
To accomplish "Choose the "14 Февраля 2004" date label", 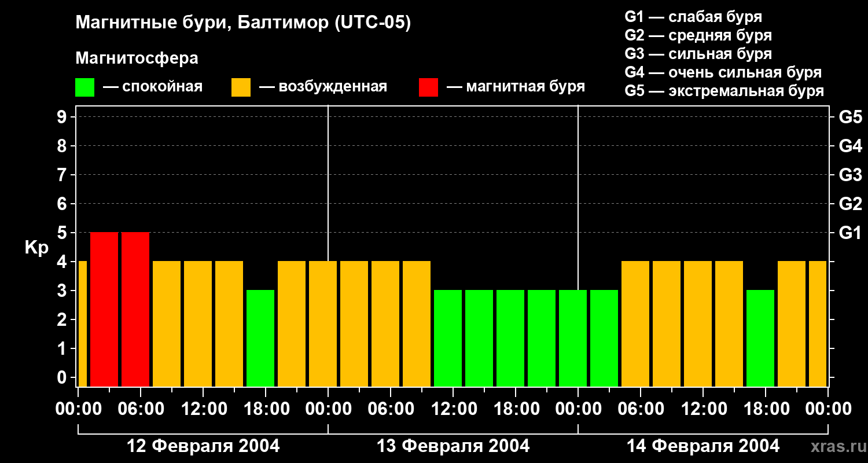I will [703, 446].
